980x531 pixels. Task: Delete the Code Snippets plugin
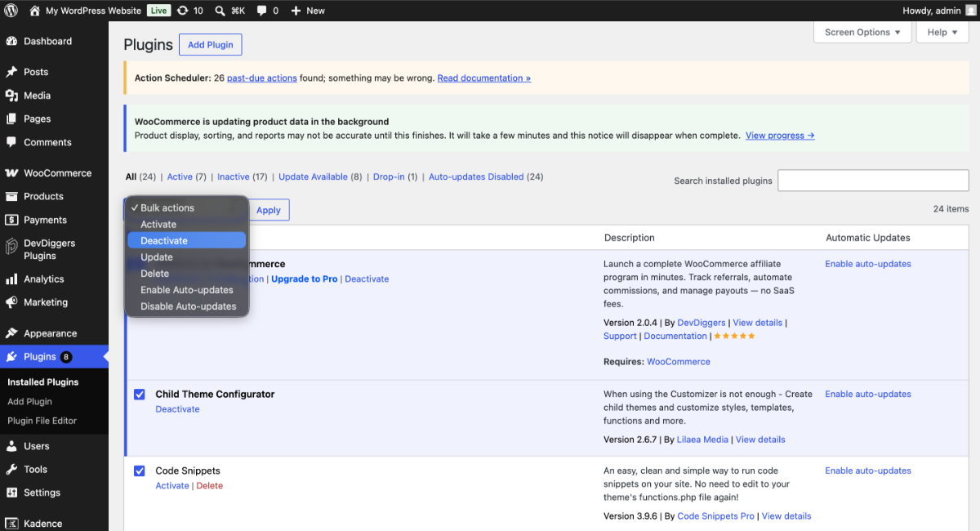(x=210, y=486)
